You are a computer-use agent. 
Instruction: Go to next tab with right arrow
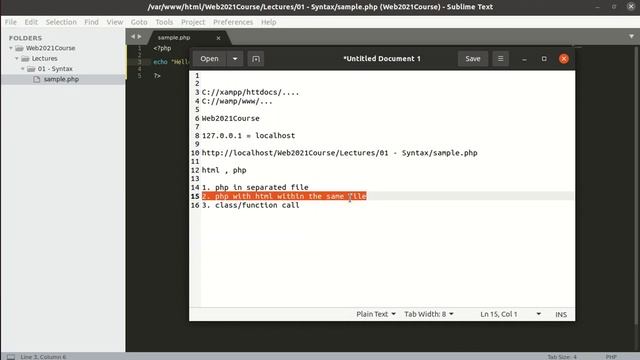[140, 37]
